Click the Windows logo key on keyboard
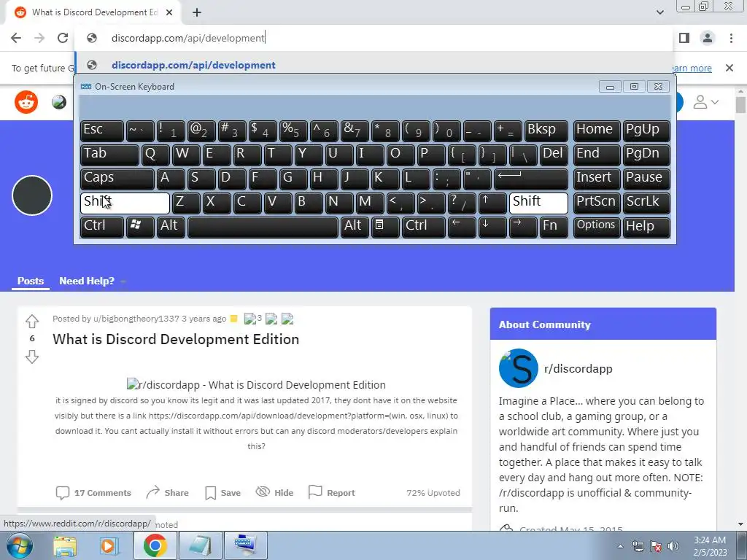747x560 pixels. pos(140,227)
